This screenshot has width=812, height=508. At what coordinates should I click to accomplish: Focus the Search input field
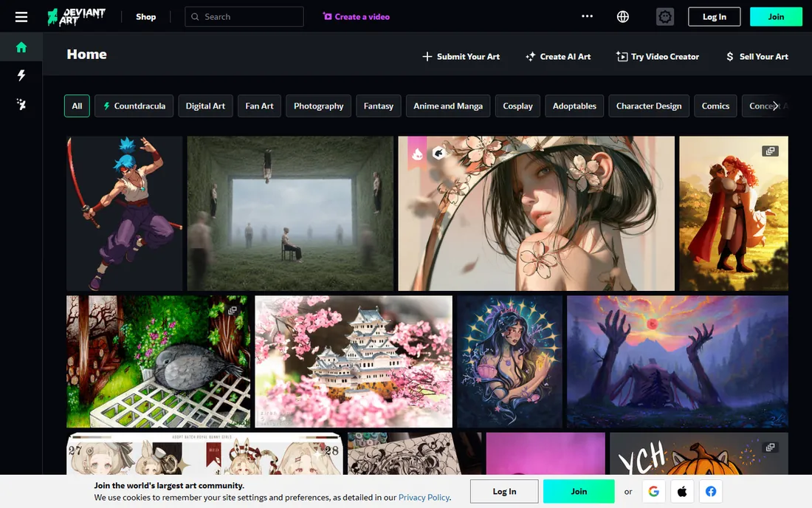244,16
